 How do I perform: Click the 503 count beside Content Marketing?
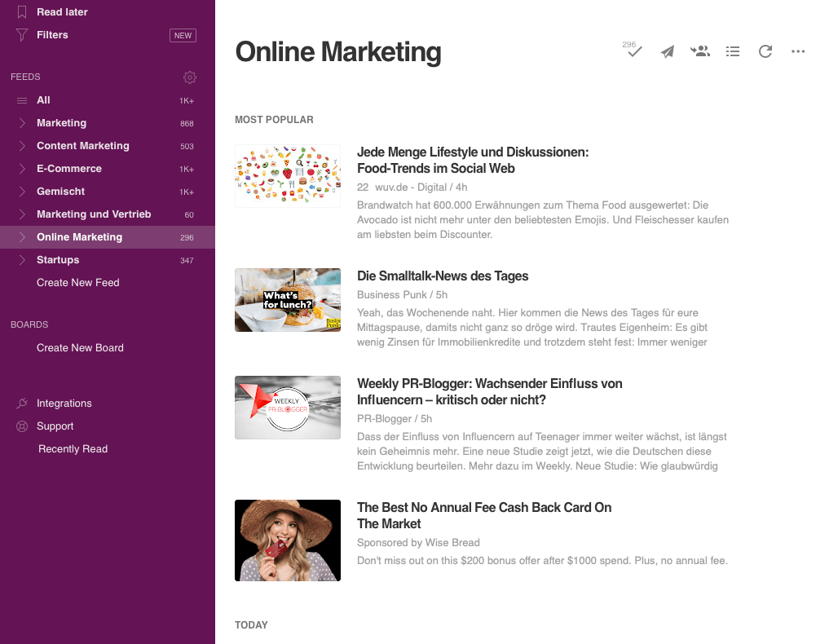click(187, 147)
